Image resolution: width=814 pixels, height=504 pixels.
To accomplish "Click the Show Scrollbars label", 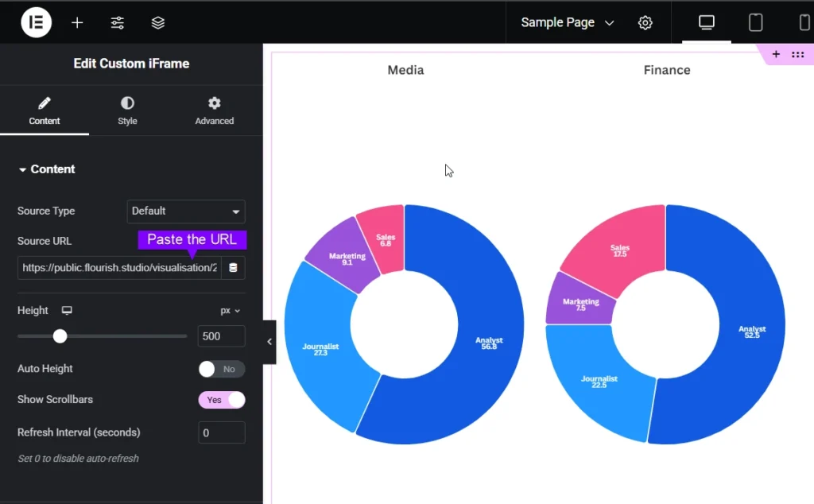I will 55,399.
